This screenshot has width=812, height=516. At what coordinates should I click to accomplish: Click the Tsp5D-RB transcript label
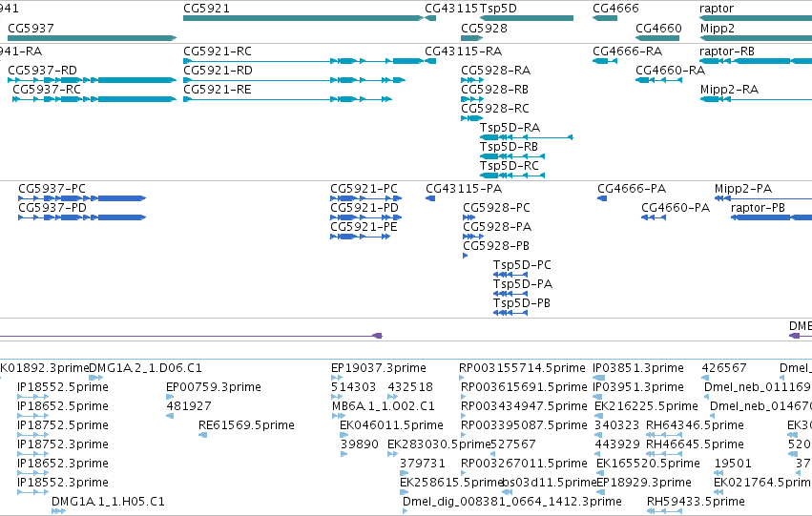click(x=510, y=147)
